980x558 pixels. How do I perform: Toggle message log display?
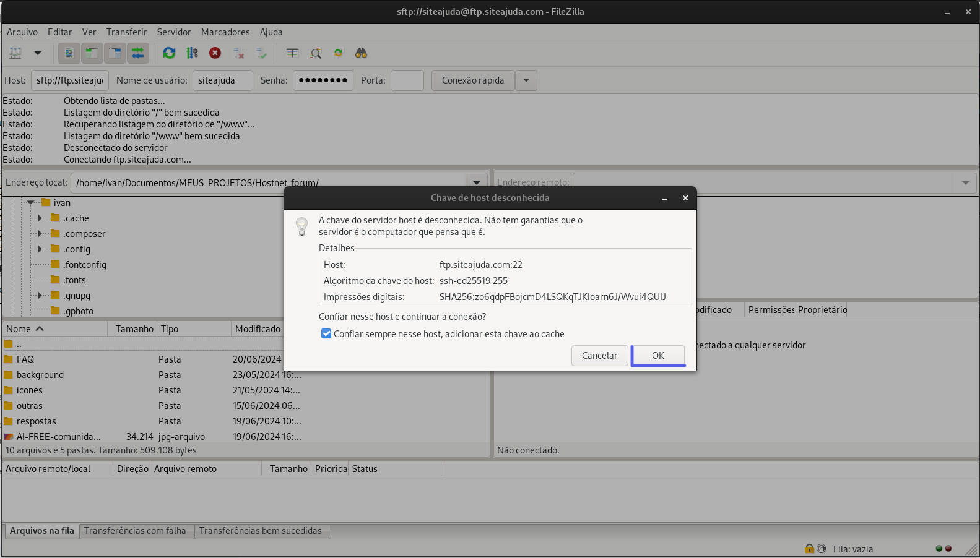pyautogui.click(x=69, y=53)
